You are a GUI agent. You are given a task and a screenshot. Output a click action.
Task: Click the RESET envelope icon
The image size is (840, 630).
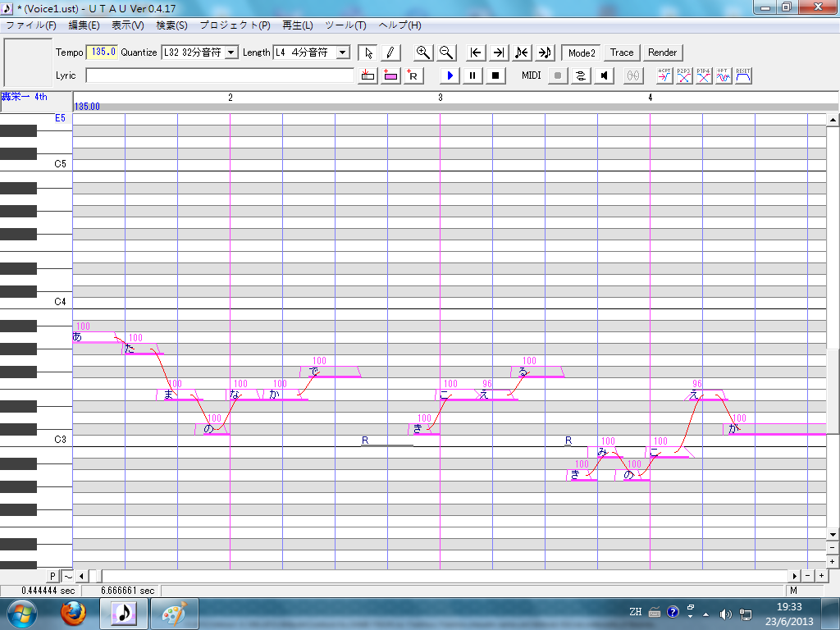[743, 75]
